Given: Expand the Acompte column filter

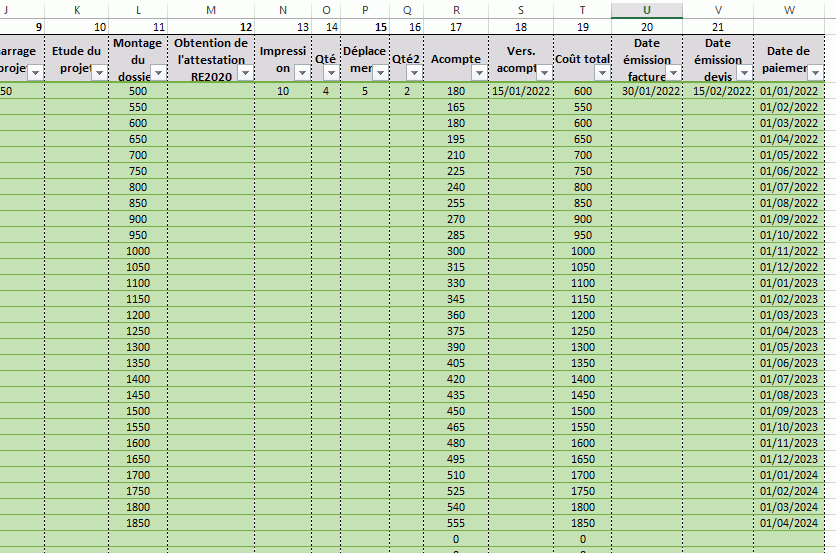Looking at the screenshot, I should click(479, 73).
